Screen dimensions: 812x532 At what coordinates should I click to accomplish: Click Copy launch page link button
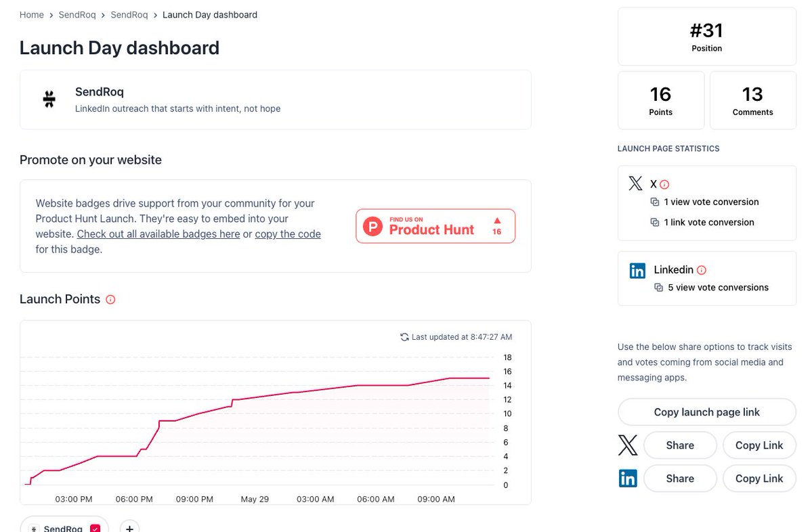click(707, 412)
